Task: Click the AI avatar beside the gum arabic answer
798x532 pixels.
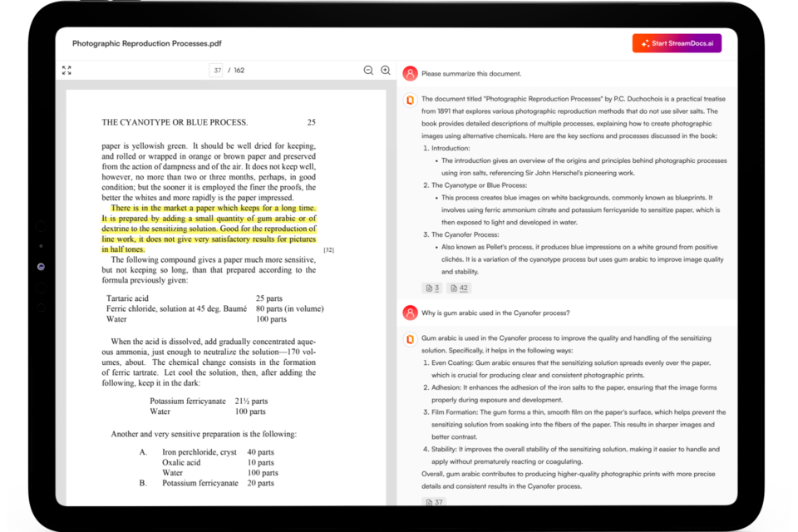Action: coord(410,339)
